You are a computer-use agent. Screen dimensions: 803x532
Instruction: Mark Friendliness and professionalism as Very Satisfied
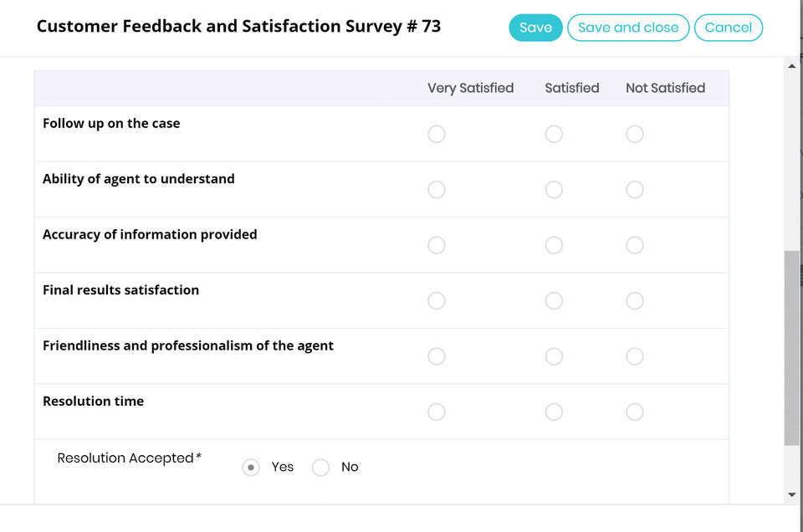tap(437, 356)
